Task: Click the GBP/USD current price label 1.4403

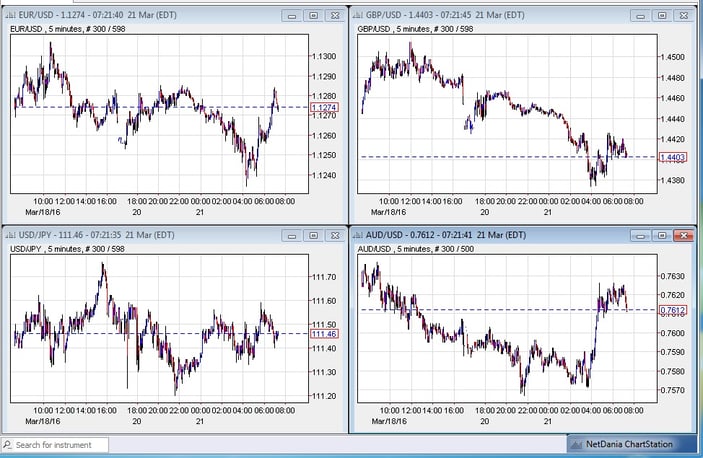Action: [x=673, y=157]
